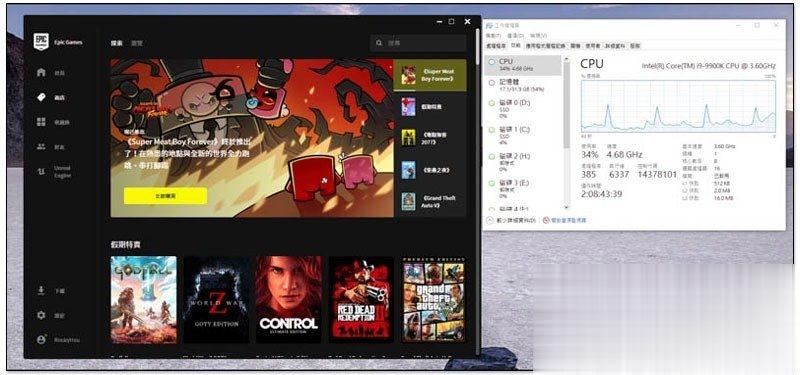This screenshot has width=800, height=375.
Task: Open the File menu in Task Manager
Action: point(493,35)
